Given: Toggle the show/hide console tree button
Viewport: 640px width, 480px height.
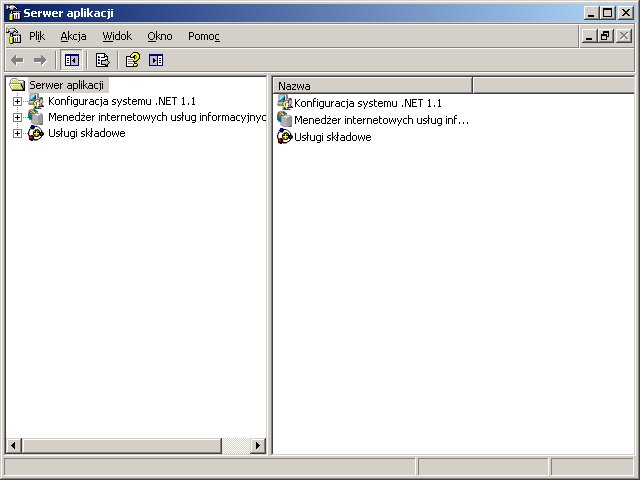Looking at the screenshot, I should [x=71, y=60].
